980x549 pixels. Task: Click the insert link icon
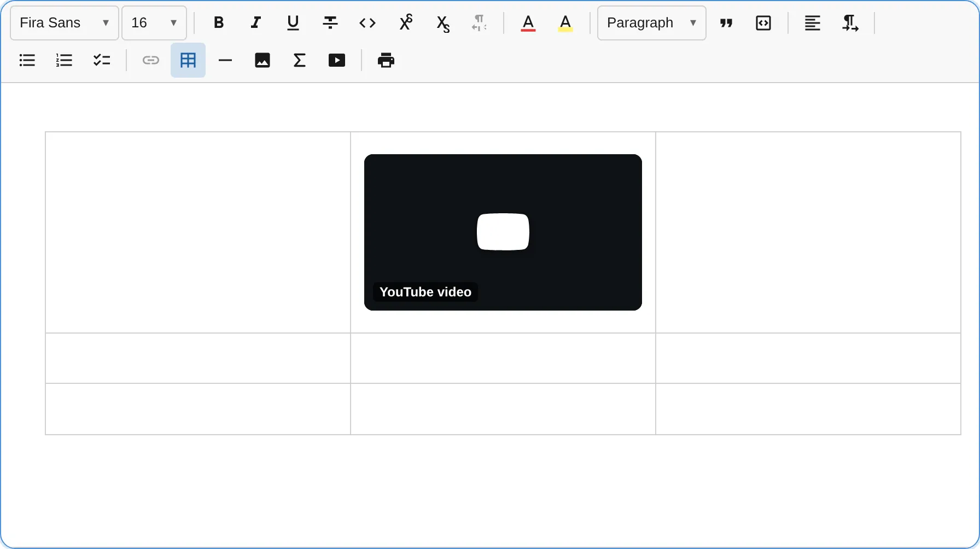click(x=151, y=60)
